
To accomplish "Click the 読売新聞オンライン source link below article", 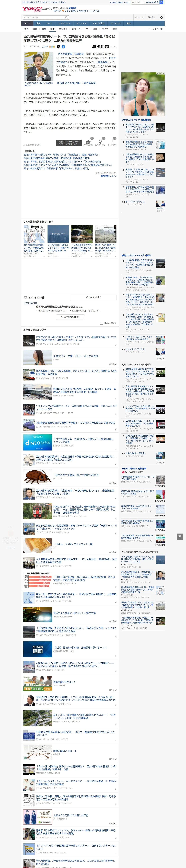I will click(108, 176).
